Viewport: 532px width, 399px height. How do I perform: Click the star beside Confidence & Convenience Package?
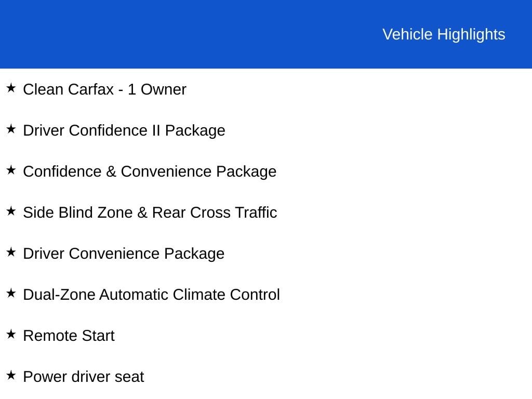click(11, 170)
